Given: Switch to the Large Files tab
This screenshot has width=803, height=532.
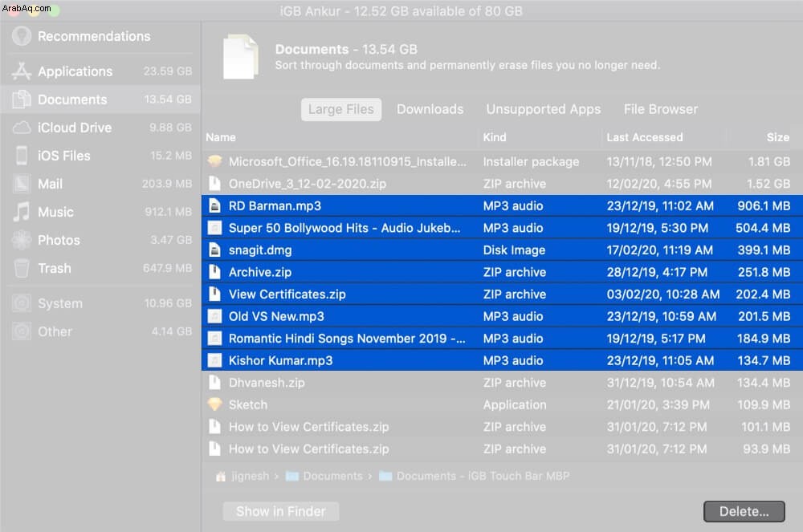Looking at the screenshot, I should [341, 109].
